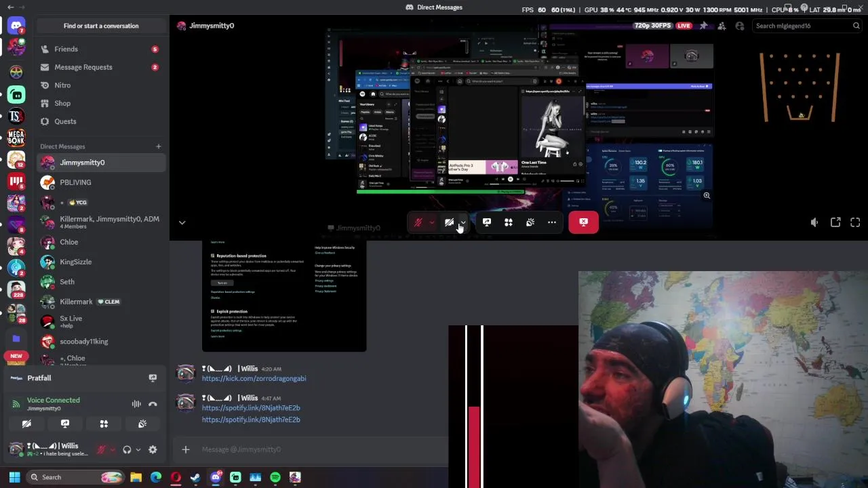This screenshot has width=868, height=488.
Task: Zoom the stream with magnifier icon
Action: coord(707,195)
